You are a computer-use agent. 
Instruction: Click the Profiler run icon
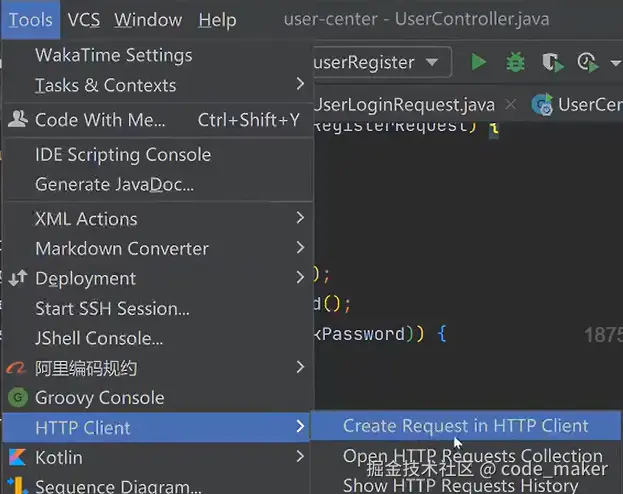(x=587, y=63)
